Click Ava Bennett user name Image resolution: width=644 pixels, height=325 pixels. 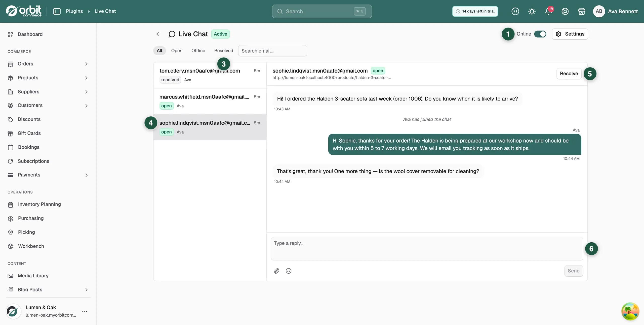pos(623,11)
